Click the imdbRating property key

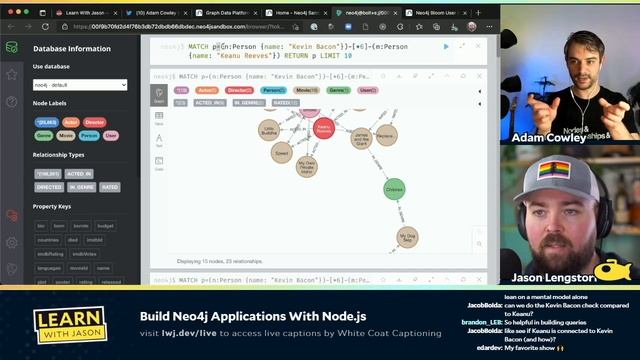coord(50,254)
